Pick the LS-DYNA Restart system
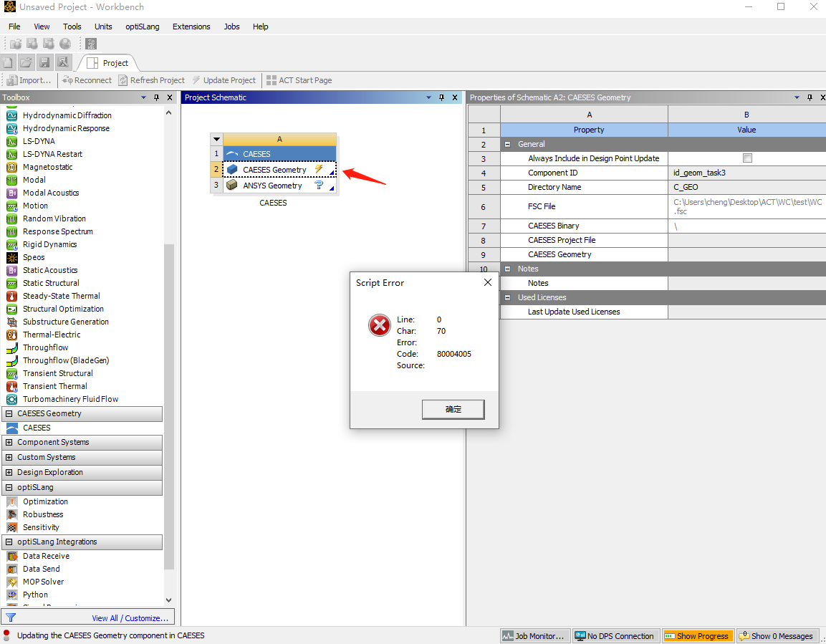Screen dimensions: 826x644 click(x=52, y=154)
